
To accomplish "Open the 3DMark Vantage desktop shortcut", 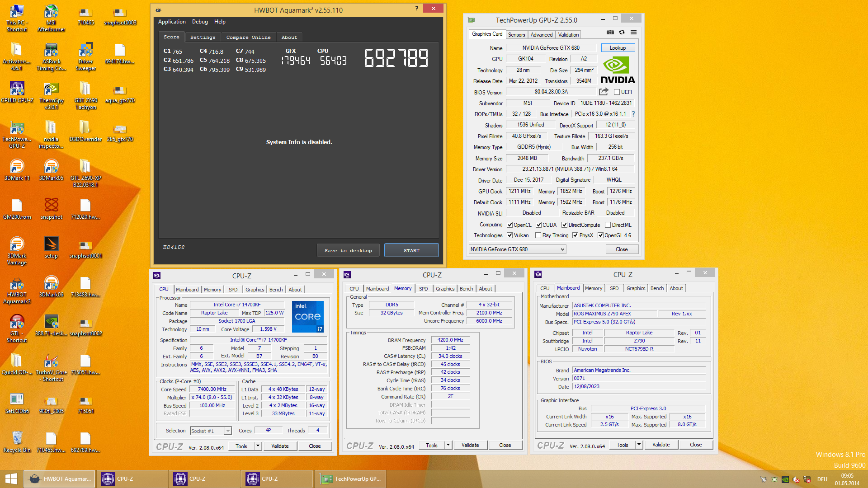I will click(x=17, y=252).
